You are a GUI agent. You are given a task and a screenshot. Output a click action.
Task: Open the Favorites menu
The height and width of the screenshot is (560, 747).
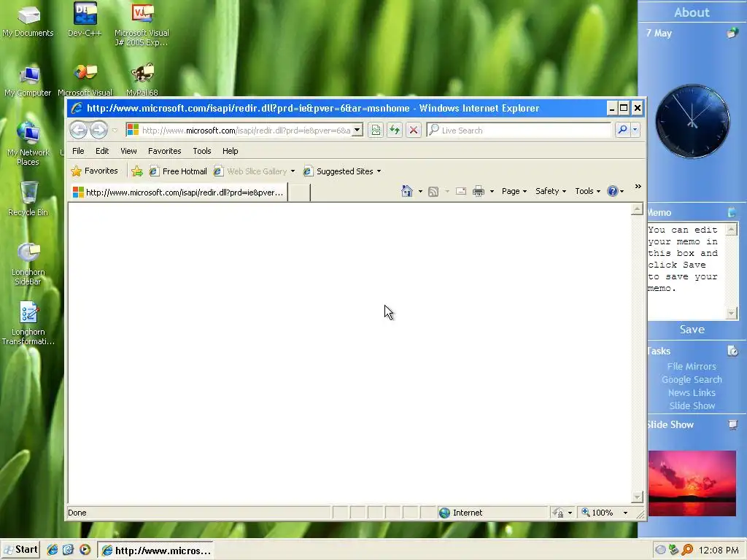pos(164,151)
